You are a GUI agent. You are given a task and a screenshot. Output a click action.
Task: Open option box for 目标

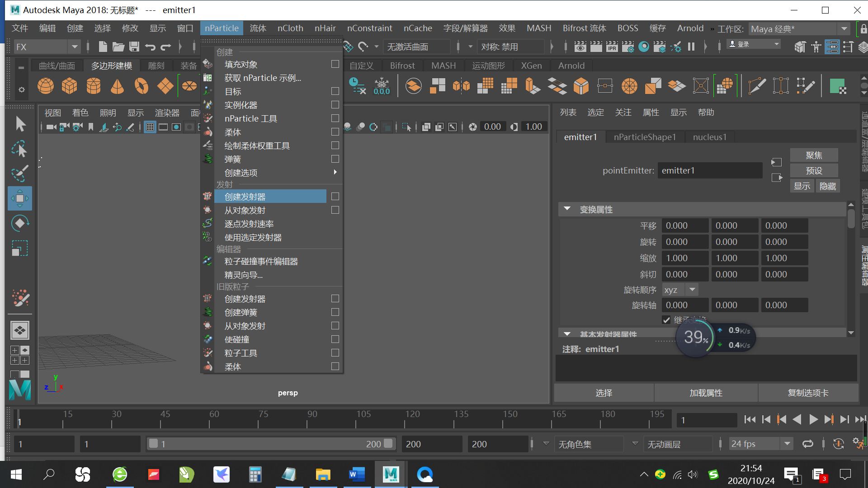[335, 91]
